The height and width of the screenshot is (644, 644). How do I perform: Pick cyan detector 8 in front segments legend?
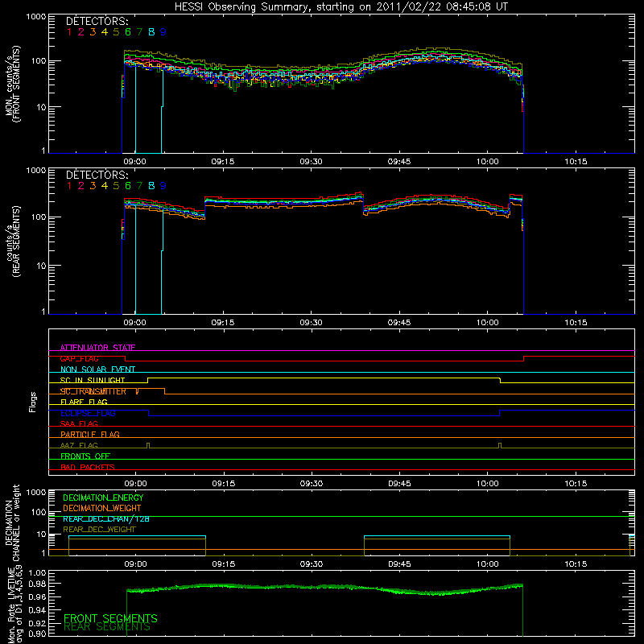click(151, 32)
